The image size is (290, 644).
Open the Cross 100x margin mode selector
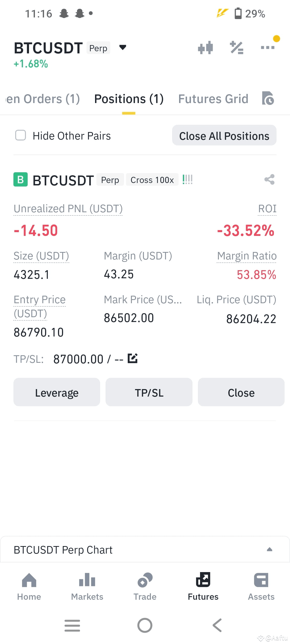[152, 180]
